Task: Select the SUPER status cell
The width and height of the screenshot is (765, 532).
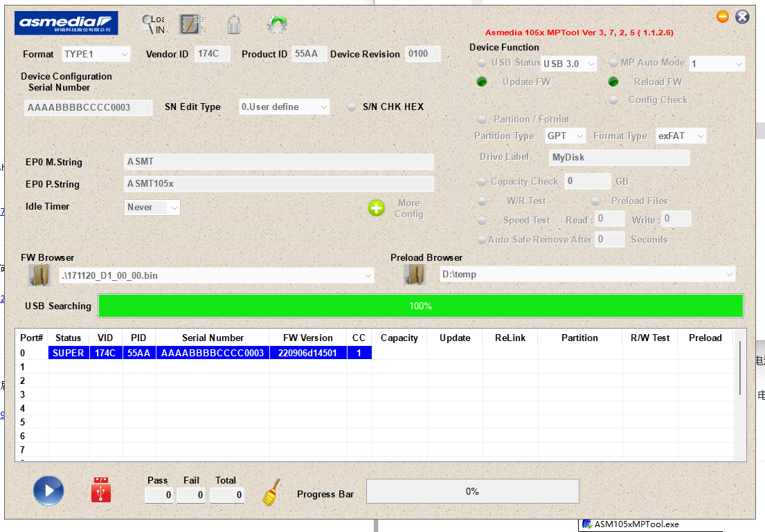Action: (x=69, y=353)
